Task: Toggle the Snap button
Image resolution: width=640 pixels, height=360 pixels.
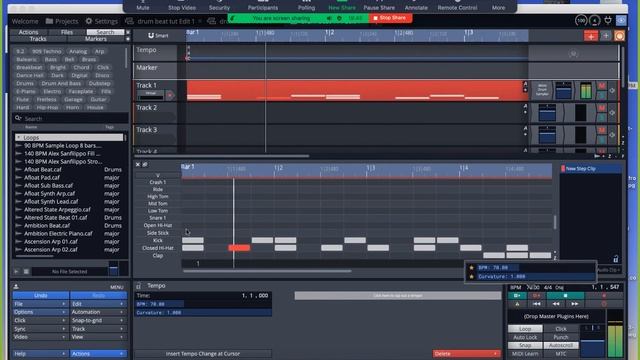Action: pos(525,345)
